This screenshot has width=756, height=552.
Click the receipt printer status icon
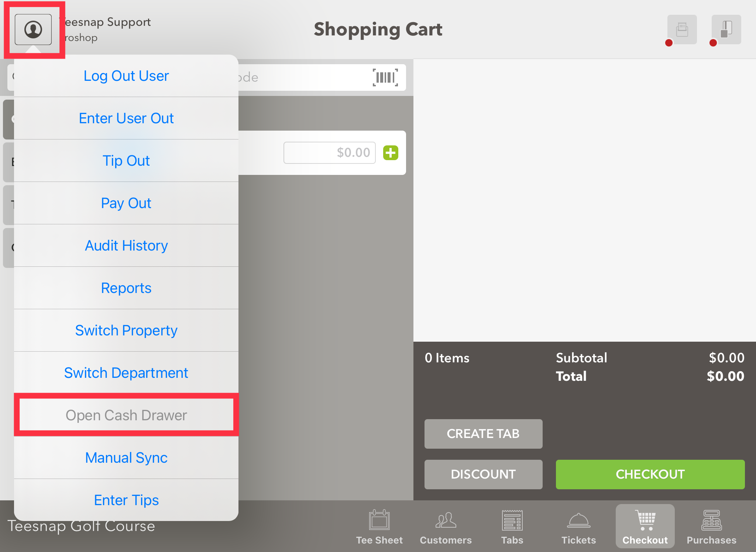[682, 30]
